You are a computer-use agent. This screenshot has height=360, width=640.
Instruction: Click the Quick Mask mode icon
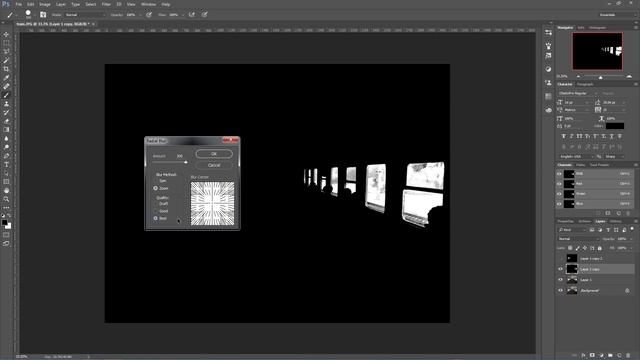click(x=6, y=235)
